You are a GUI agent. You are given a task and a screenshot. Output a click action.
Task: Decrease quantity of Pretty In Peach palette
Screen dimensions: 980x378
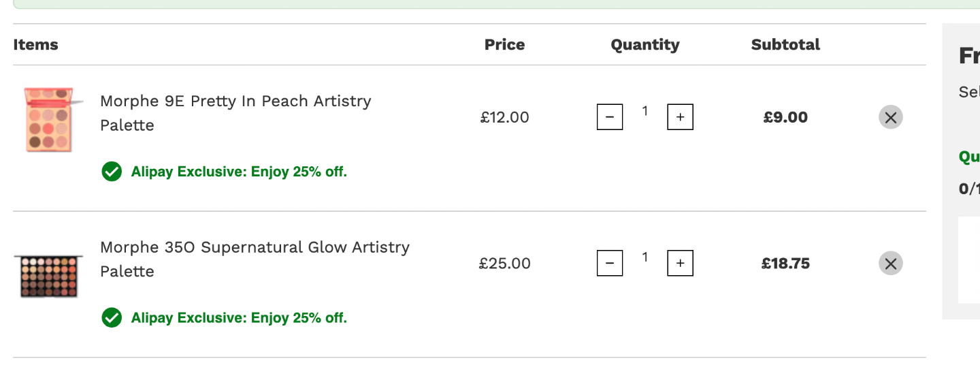click(x=610, y=117)
